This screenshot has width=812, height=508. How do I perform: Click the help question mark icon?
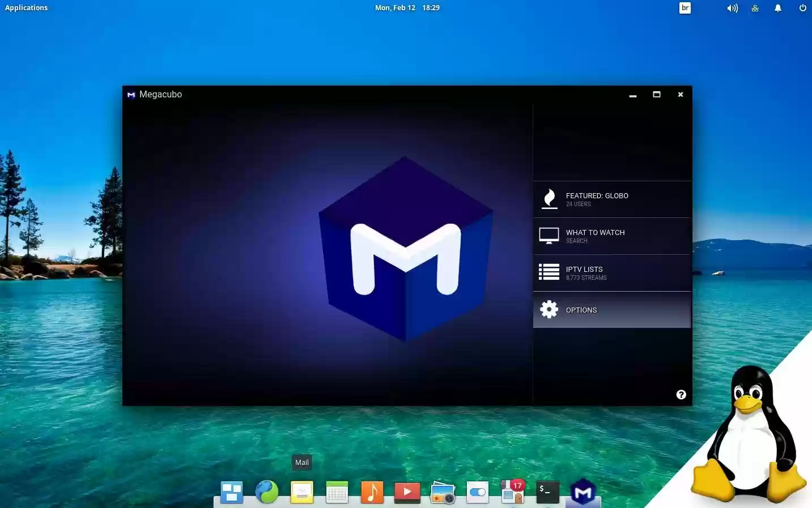point(681,394)
